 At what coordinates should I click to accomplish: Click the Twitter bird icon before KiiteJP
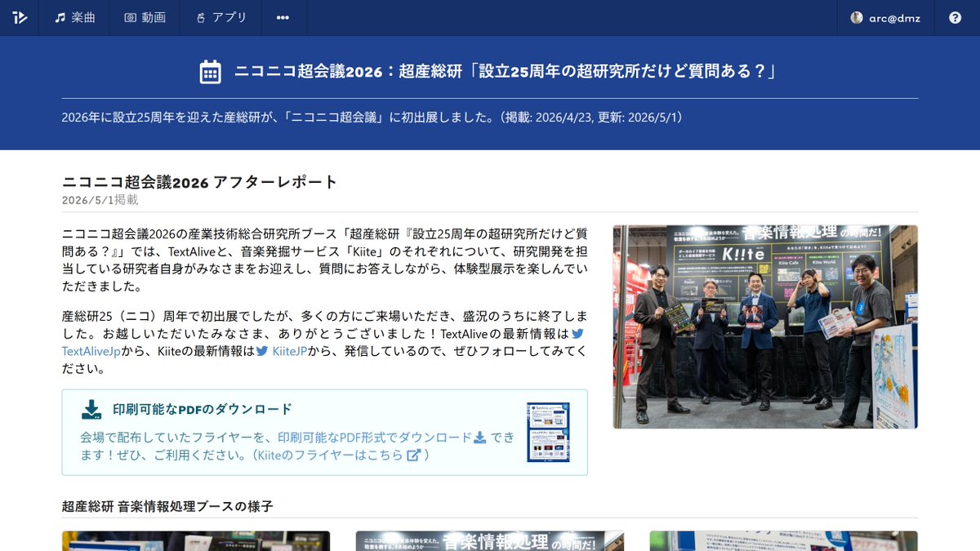point(262,351)
